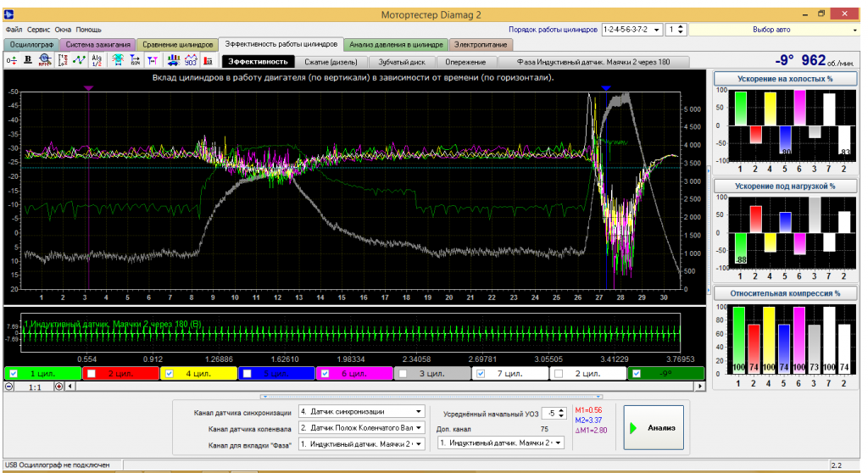Switch to Сравнение цилиндров tab
This screenshot has height=473, width=868.
coord(177,45)
